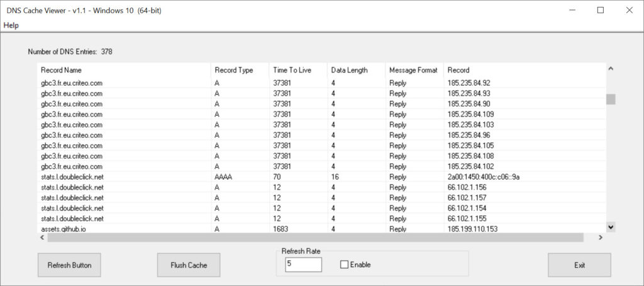Click the horizontal scrollbar right arrow
This screenshot has height=286, width=644.
point(600,237)
